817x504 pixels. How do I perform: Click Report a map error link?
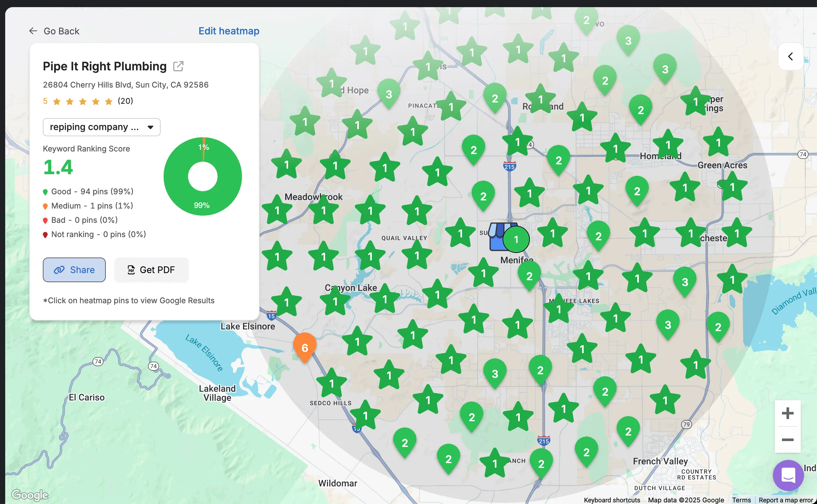click(x=786, y=500)
